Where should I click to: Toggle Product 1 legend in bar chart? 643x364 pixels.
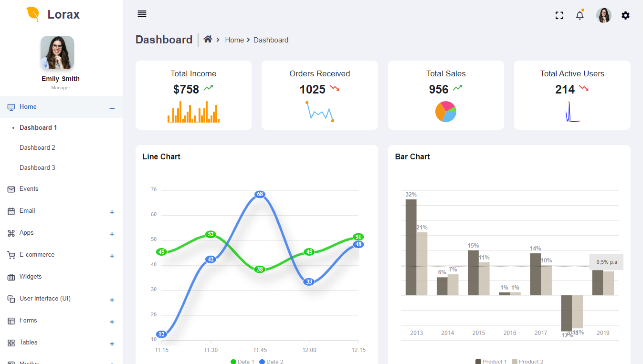click(491, 361)
